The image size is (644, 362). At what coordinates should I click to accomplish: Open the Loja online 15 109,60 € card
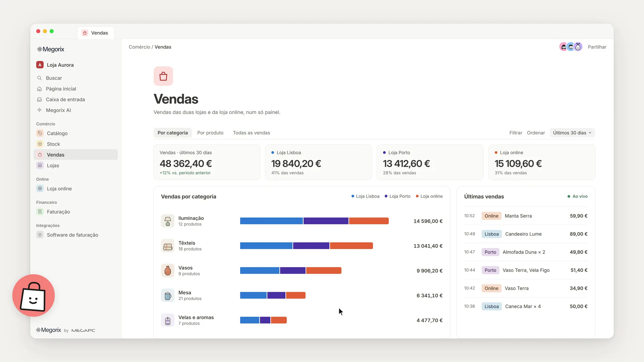point(542,162)
